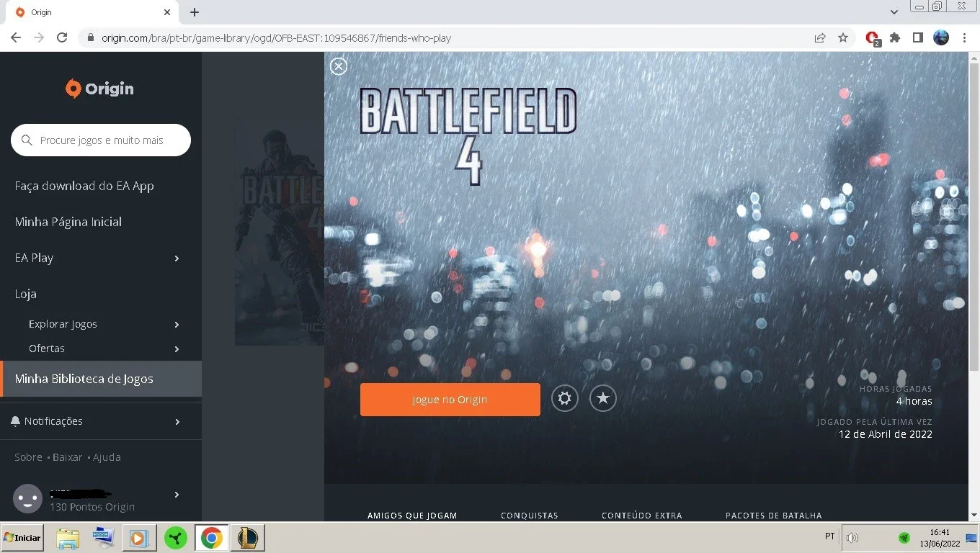Open a new browser tab
This screenshot has height=553, width=980.
195,12
